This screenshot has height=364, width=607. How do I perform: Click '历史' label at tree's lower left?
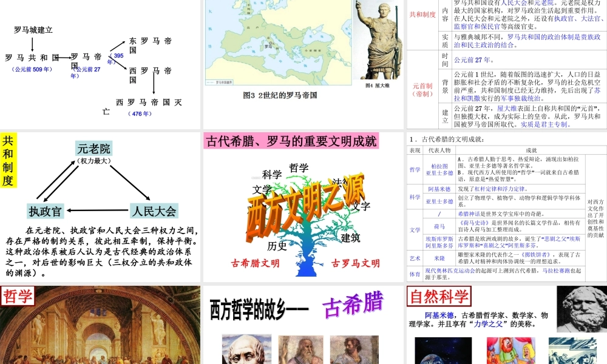coord(277,246)
